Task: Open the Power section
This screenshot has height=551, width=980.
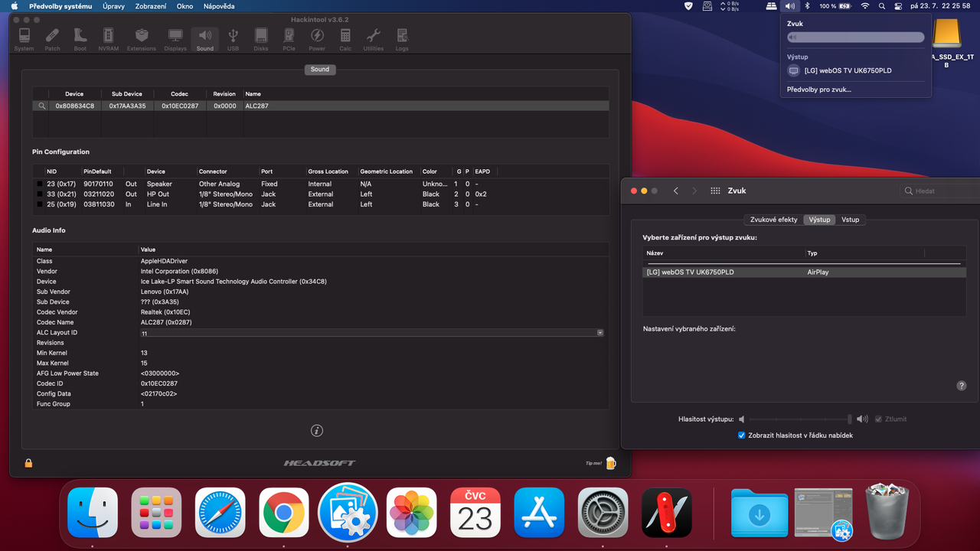Action: coord(317,39)
